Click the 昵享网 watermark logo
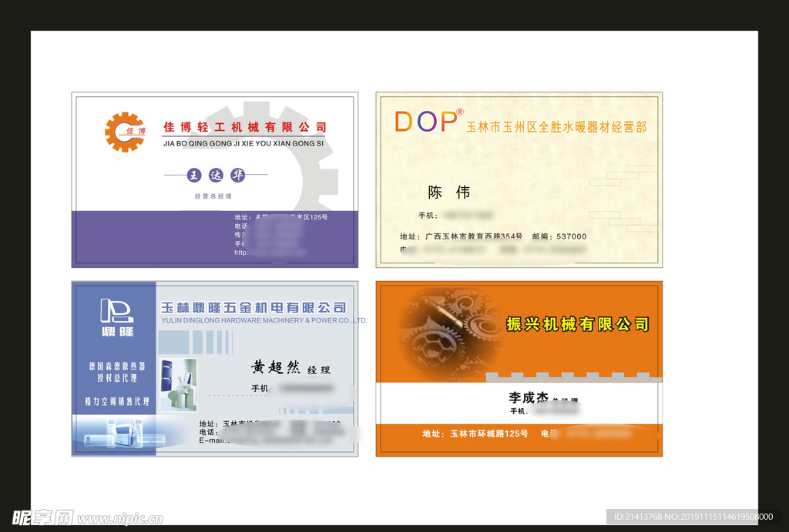This screenshot has width=789, height=532. tap(42, 517)
